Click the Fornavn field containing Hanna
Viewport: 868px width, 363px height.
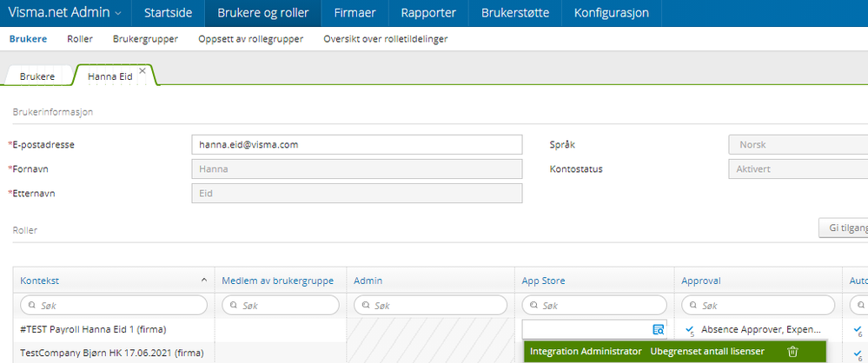coord(356,168)
